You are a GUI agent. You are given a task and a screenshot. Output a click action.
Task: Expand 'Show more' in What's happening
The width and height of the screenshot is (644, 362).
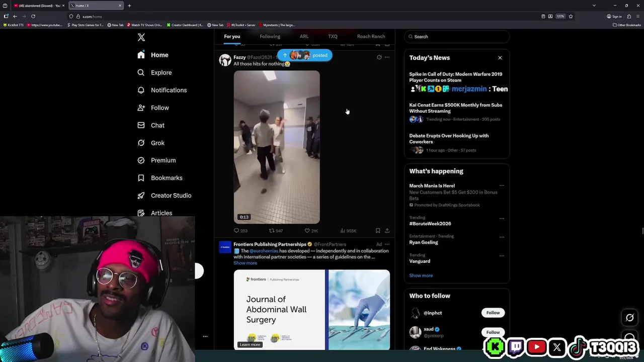(421, 276)
